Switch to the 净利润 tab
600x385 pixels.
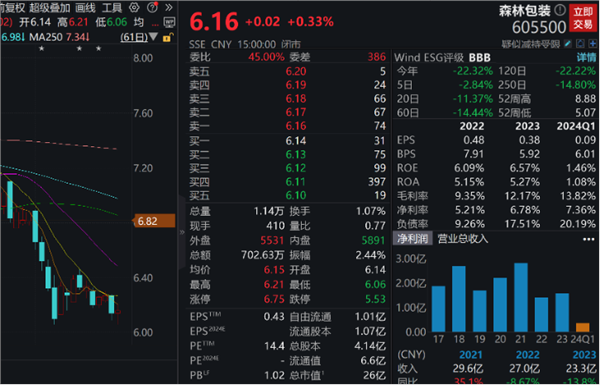point(412,238)
